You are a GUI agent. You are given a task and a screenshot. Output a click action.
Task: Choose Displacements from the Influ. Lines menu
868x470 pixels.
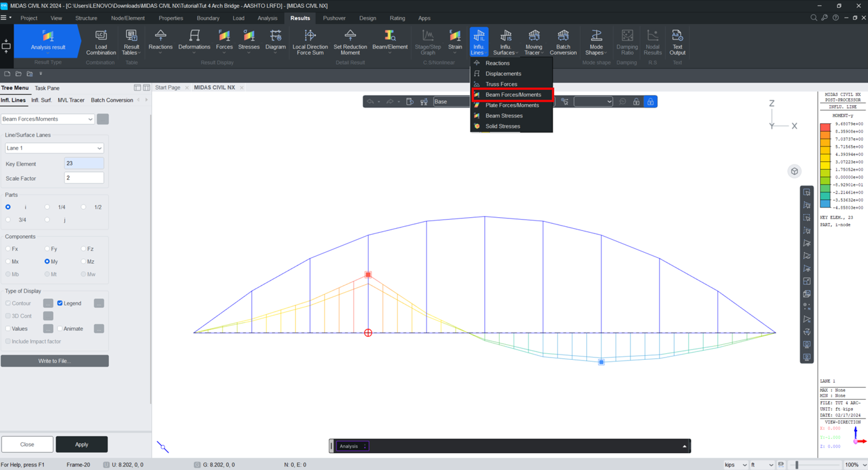click(512, 73)
